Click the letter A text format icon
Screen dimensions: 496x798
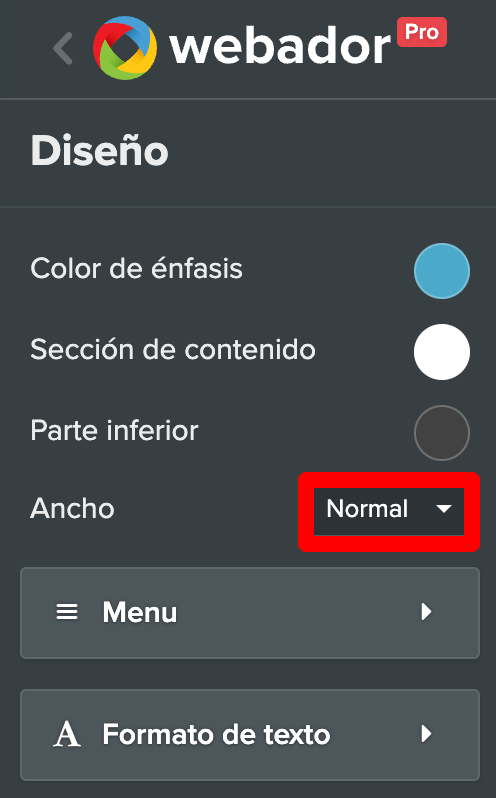click(x=67, y=734)
